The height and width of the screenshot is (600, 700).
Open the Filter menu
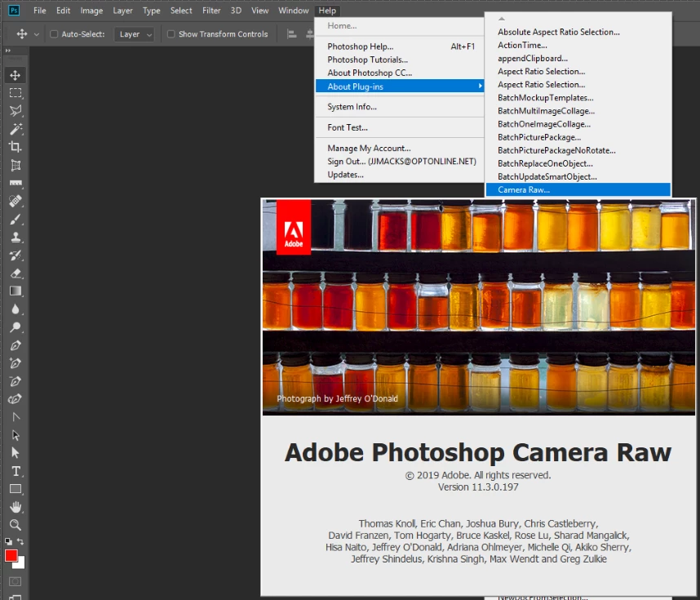point(211,11)
